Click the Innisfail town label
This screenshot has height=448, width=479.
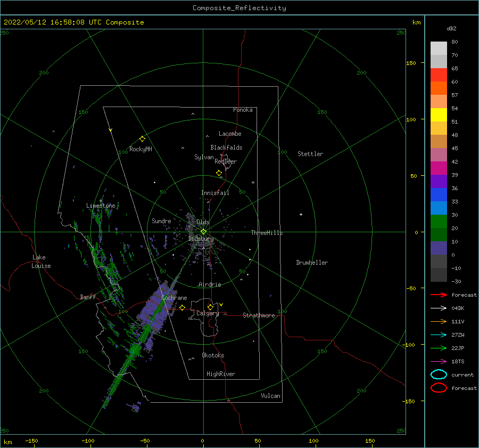point(215,193)
